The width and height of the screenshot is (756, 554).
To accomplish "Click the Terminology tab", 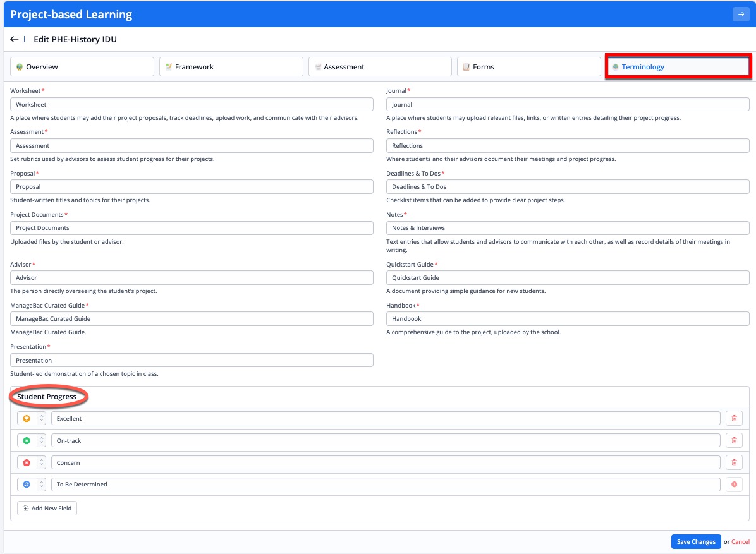I will click(x=678, y=67).
